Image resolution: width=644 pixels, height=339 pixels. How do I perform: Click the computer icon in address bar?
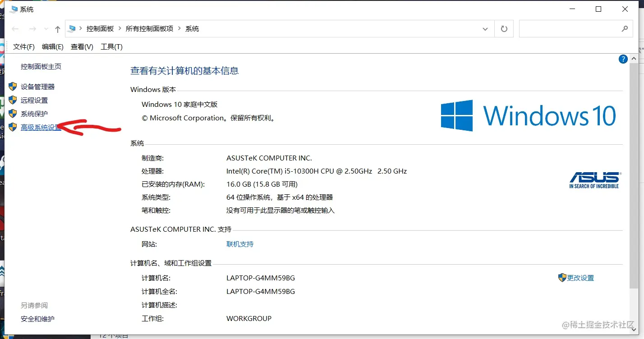point(72,29)
